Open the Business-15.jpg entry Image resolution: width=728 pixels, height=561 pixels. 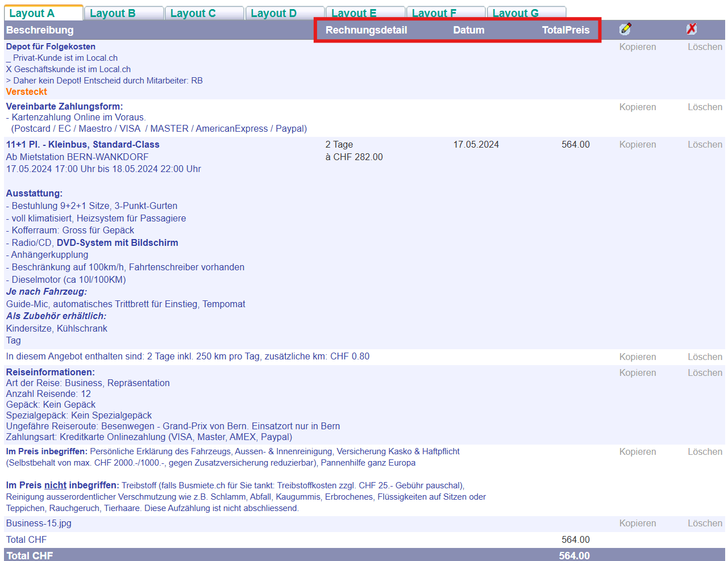(x=39, y=524)
